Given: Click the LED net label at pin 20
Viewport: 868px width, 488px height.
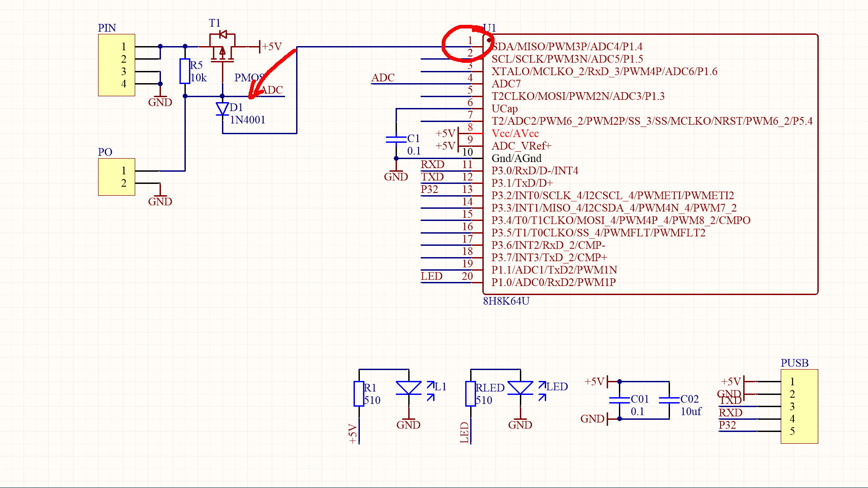Looking at the screenshot, I should click(431, 276).
